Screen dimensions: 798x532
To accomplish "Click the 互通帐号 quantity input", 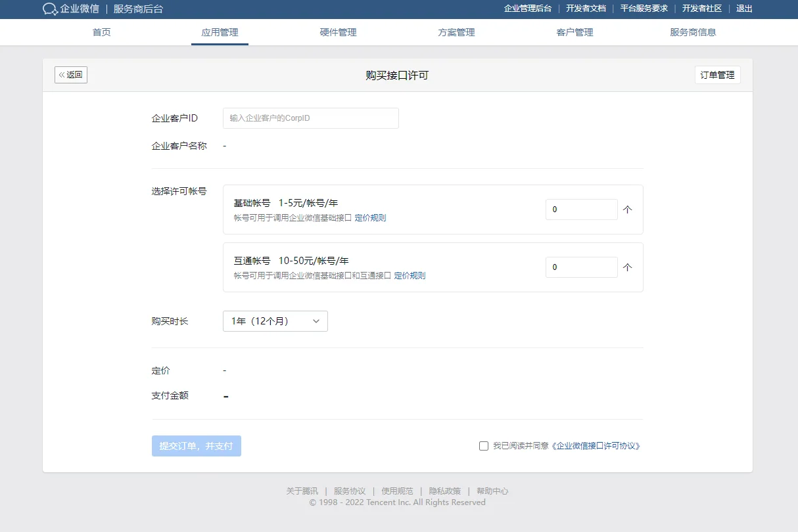I will tap(582, 267).
